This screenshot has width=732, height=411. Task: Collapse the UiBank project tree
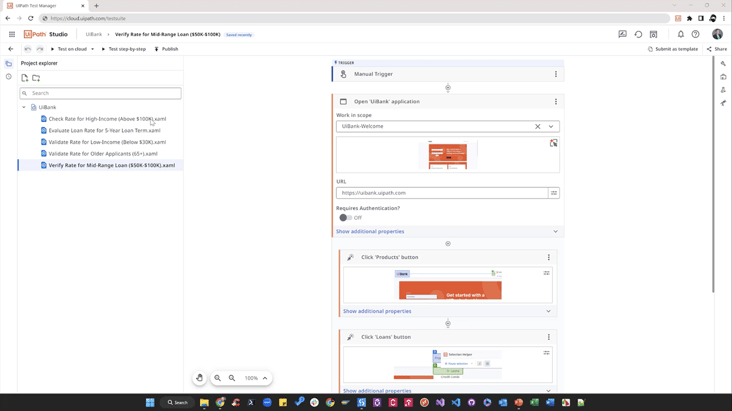tap(24, 107)
